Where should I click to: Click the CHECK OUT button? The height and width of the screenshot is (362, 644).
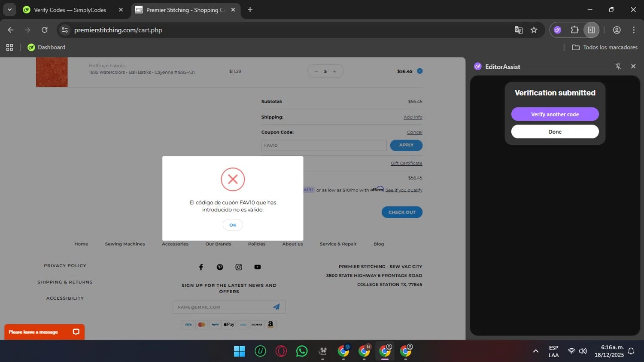tap(402, 212)
